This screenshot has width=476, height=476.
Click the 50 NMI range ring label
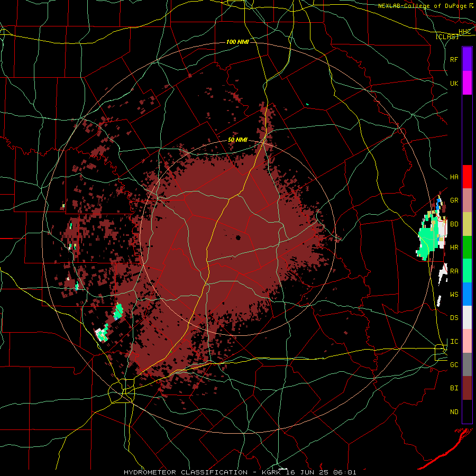(237, 140)
